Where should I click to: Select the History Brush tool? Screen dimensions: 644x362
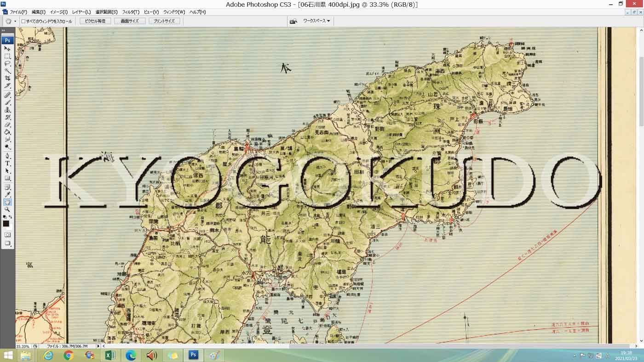(x=7, y=117)
